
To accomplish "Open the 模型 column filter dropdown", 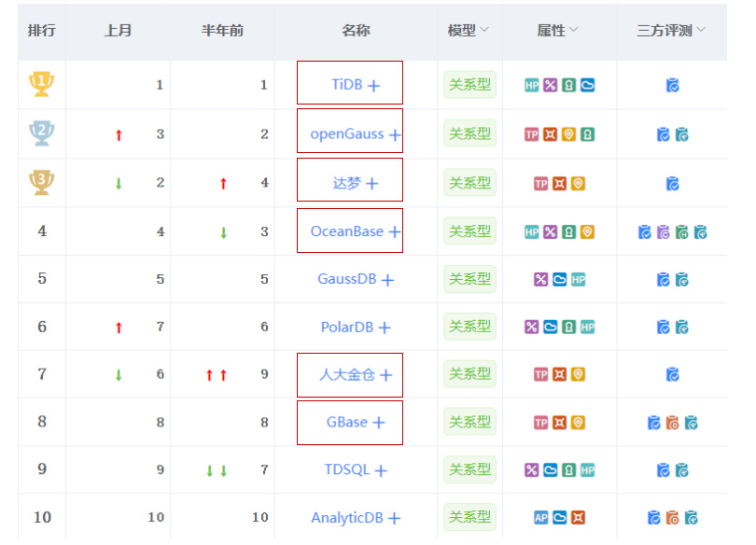I will (x=484, y=30).
